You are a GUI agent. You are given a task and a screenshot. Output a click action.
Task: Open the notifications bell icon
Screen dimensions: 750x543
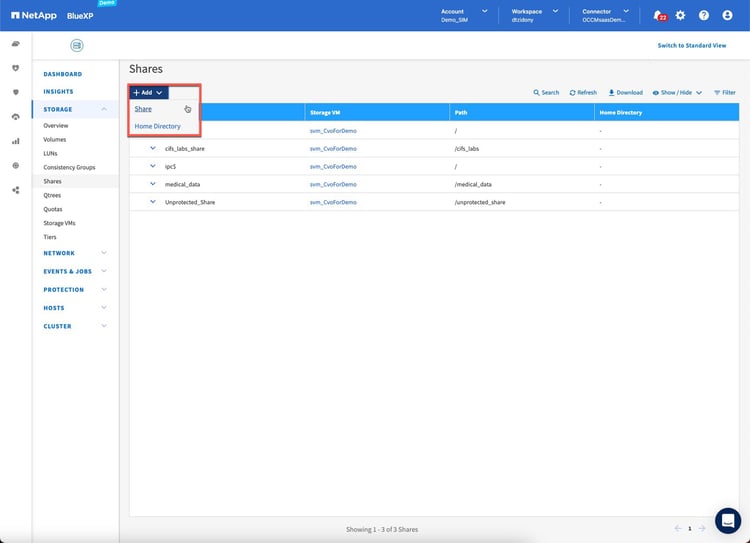point(657,15)
